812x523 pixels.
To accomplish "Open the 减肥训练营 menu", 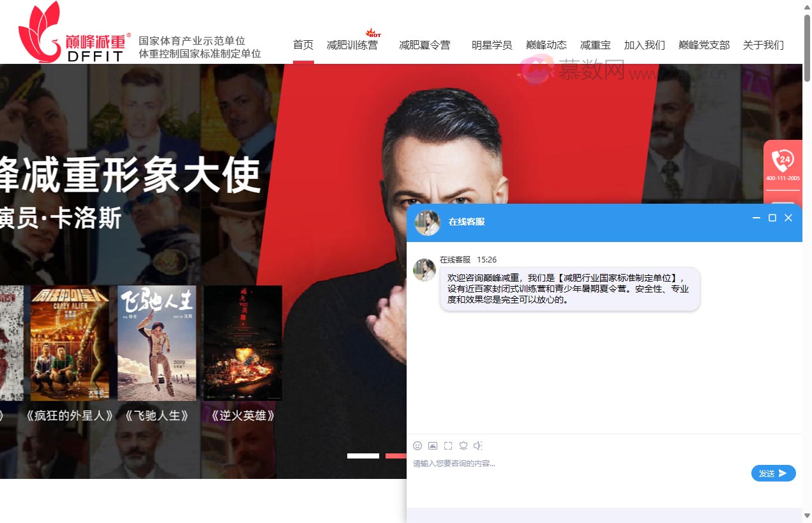I will 352,45.
